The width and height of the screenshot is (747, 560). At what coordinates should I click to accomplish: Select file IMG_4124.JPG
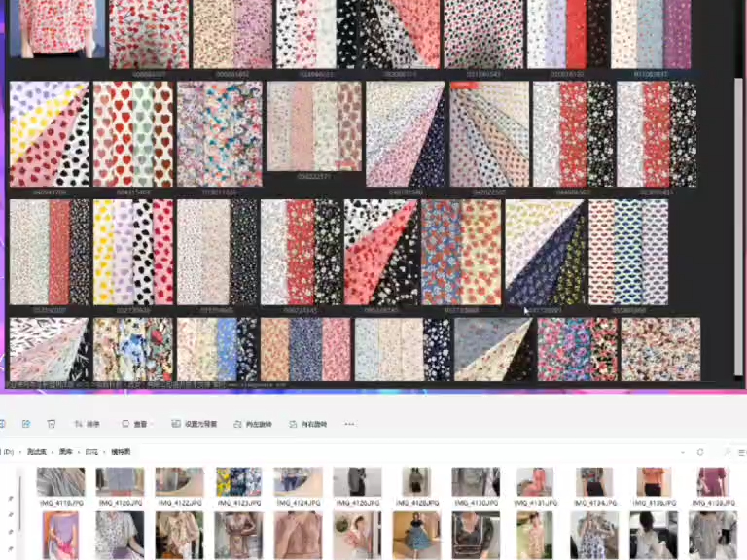click(x=298, y=486)
